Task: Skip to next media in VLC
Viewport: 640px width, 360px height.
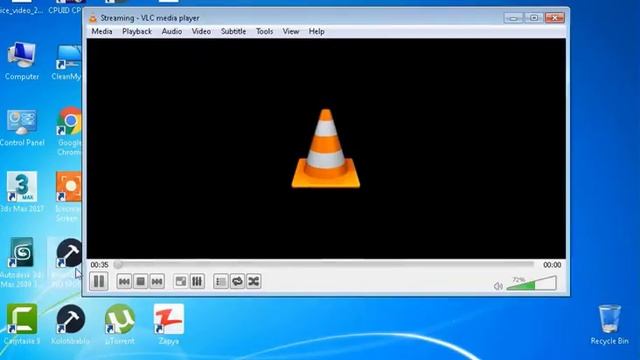Action: pyautogui.click(x=157, y=281)
